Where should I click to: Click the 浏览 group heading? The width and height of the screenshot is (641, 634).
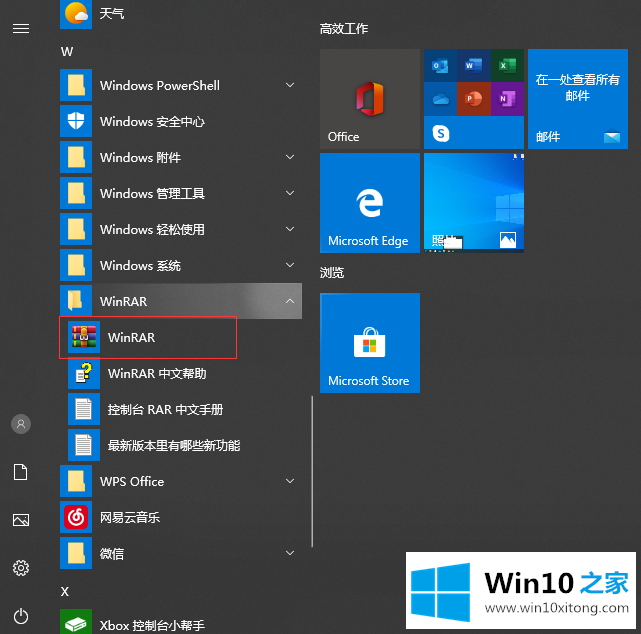[332, 273]
